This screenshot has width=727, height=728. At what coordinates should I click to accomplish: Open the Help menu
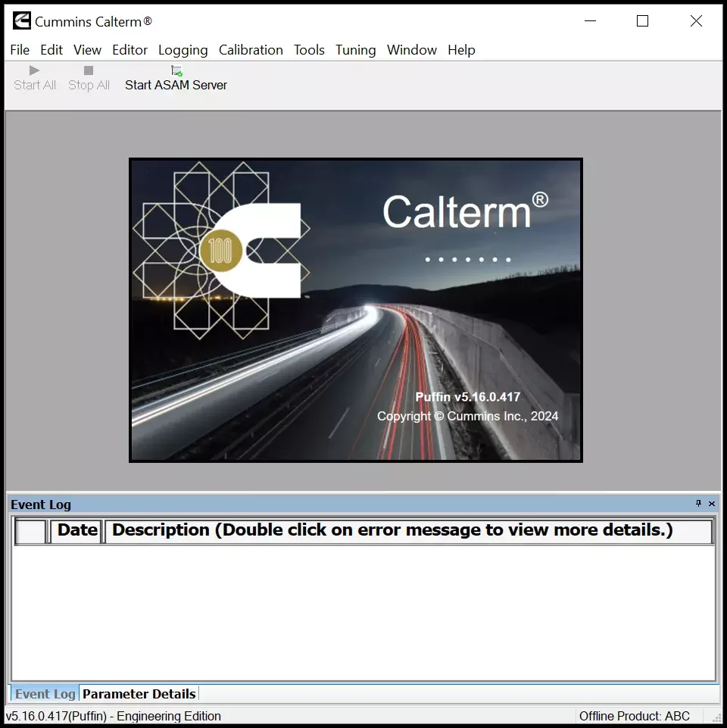(461, 50)
